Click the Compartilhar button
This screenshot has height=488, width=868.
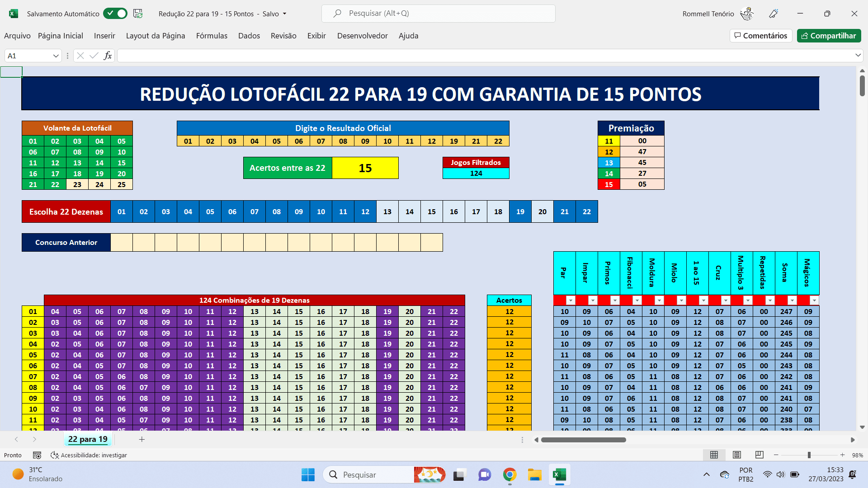tap(829, 36)
